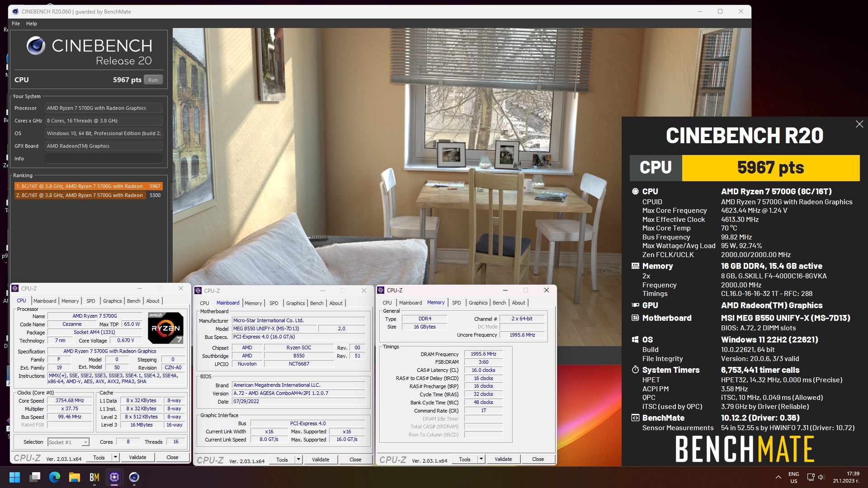Click Validate in the CPU-Z Mainboard window
The image size is (868, 488).
(321, 460)
